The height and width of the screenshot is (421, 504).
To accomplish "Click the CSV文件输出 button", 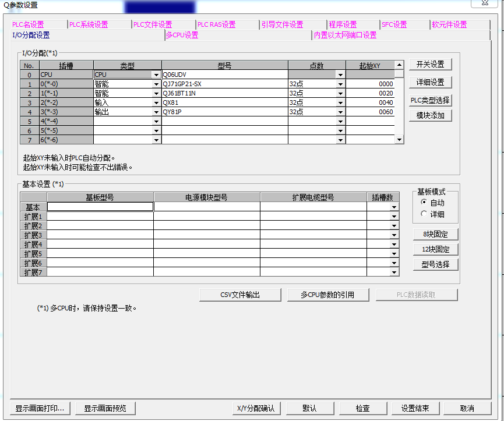I will click(240, 295).
